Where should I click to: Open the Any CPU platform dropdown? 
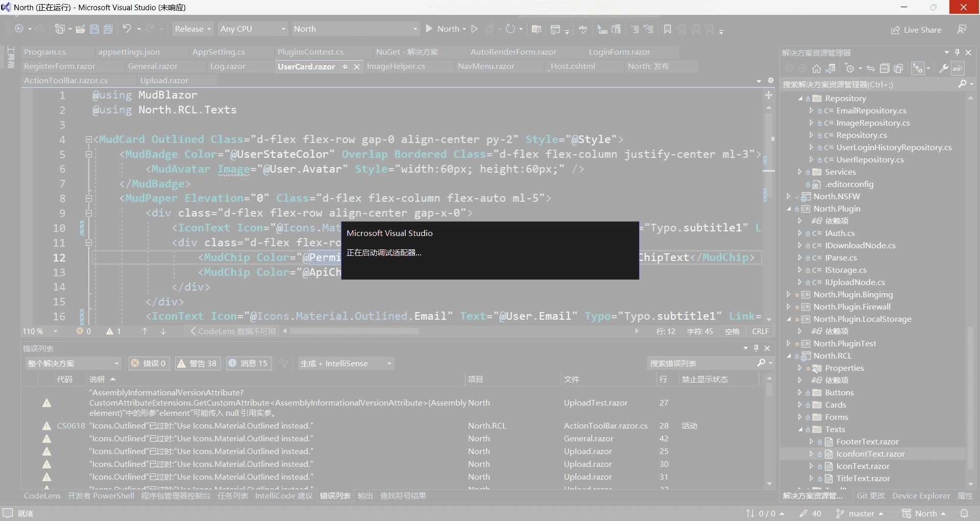point(253,29)
